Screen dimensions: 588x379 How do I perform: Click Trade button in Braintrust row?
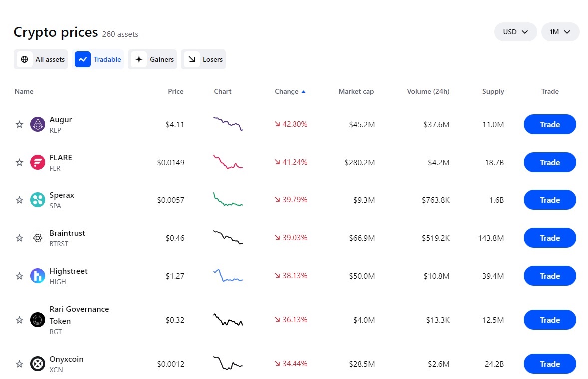pyautogui.click(x=550, y=238)
